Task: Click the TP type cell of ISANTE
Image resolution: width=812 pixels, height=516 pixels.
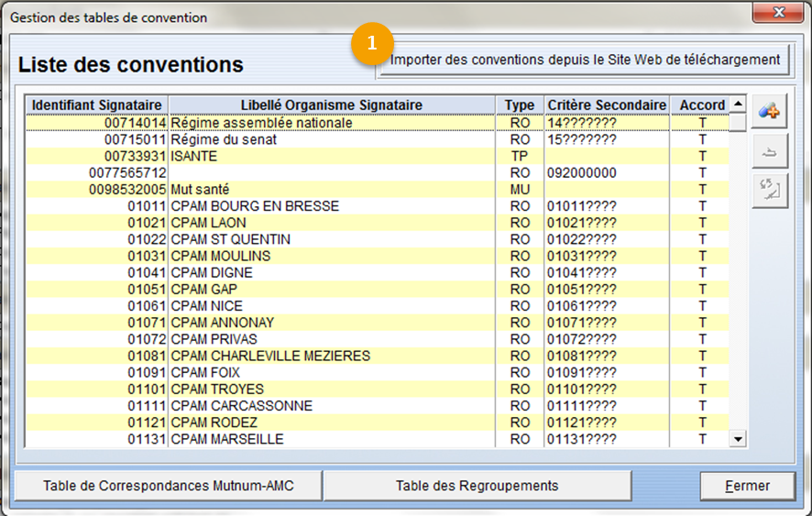Action: (x=520, y=156)
